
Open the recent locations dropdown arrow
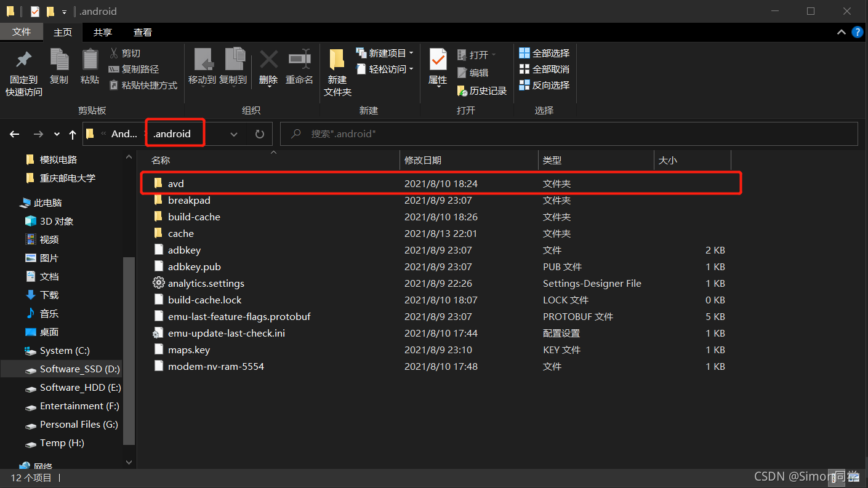click(57, 134)
